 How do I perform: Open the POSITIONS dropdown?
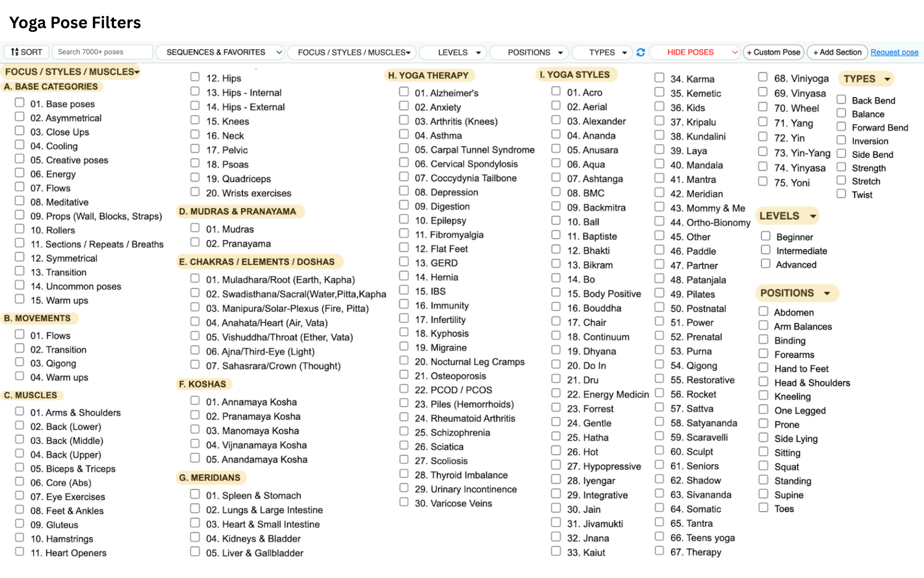[529, 52]
